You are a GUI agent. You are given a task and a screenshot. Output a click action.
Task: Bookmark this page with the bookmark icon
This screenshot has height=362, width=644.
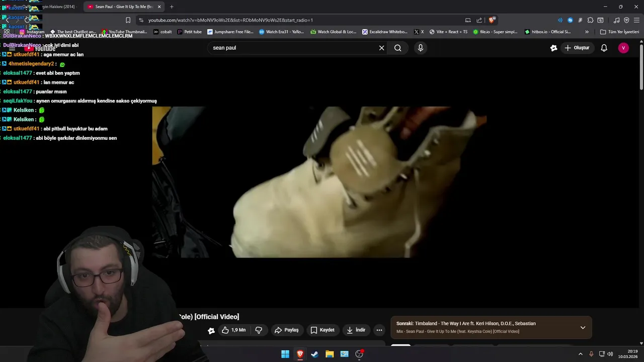(128, 20)
